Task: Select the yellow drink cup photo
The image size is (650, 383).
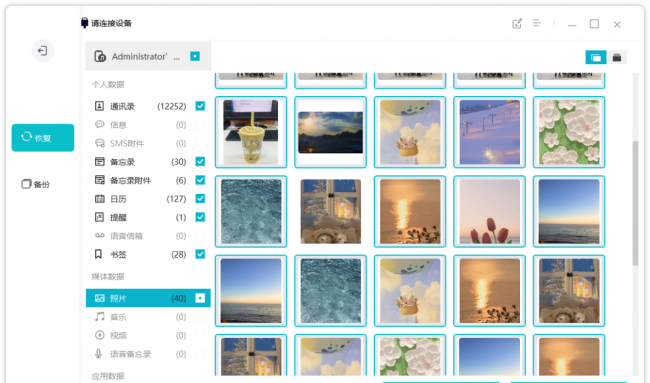Action: click(x=251, y=132)
